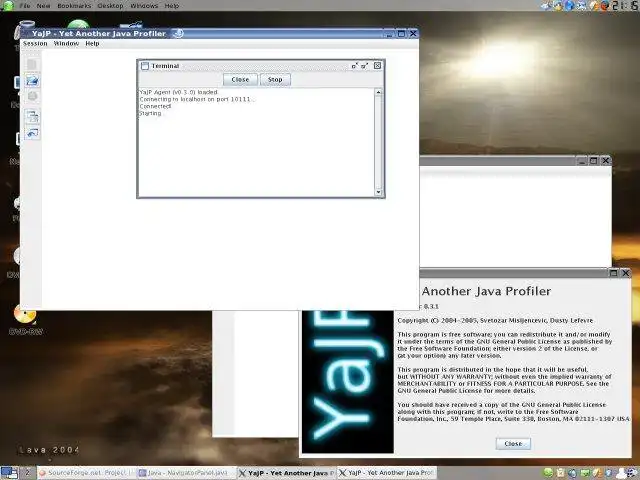Click the greyed round stop icon in sidebar
The height and width of the screenshot is (480, 640).
(32, 97)
